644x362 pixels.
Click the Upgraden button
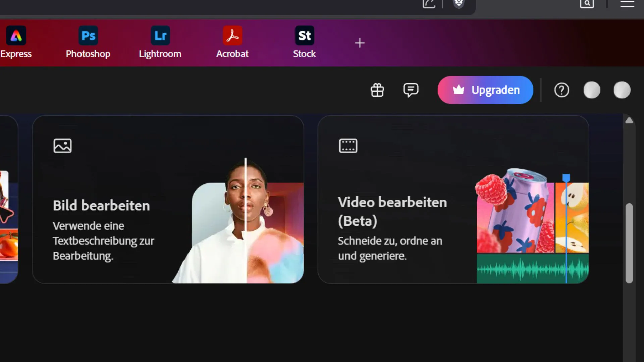pos(485,90)
